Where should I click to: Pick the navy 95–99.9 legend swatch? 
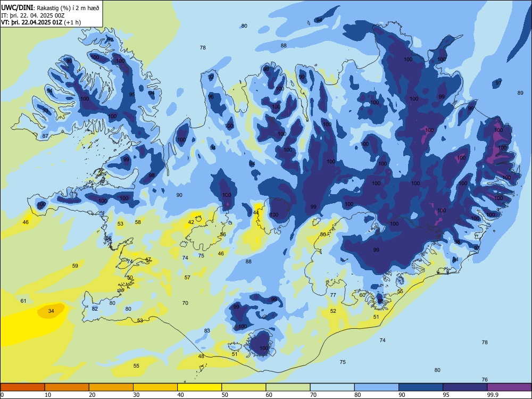(465, 387)
